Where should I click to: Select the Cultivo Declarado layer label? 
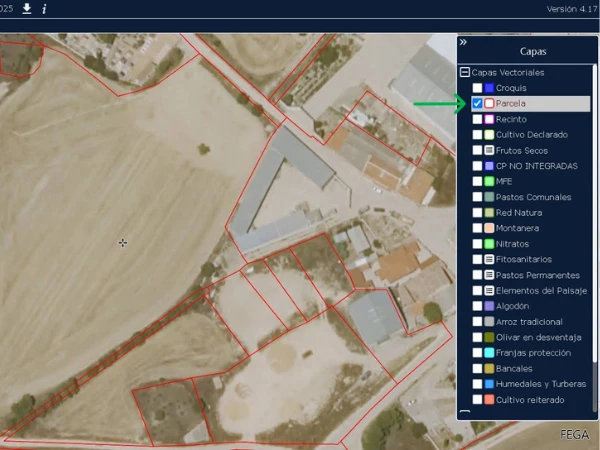(531, 135)
